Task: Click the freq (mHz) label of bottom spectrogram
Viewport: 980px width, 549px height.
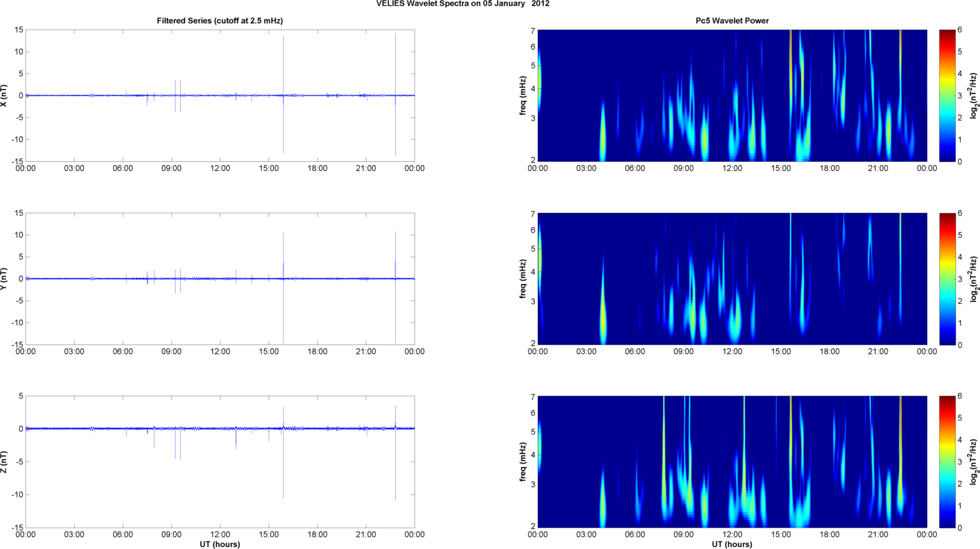Action: coord(522,462)
